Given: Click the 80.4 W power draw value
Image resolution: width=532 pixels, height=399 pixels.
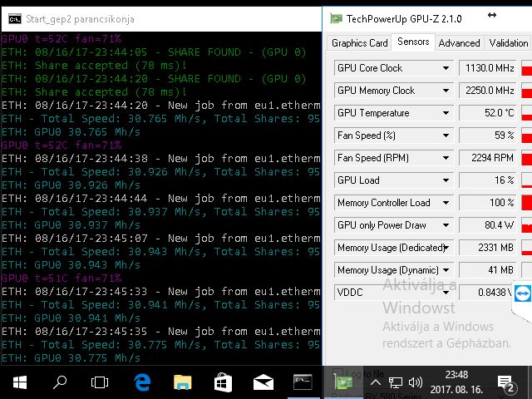Looking at the screenshot, I should coord(487,225).
